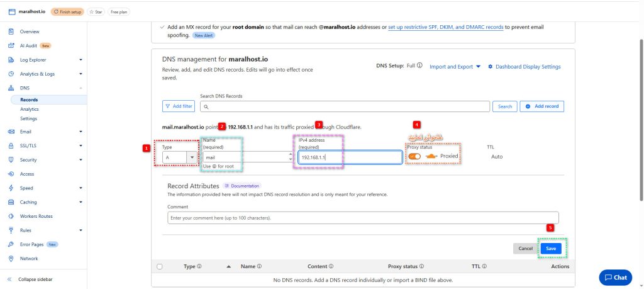
Task: Expand the Analytics & Logs section
Action: point(80,74)
